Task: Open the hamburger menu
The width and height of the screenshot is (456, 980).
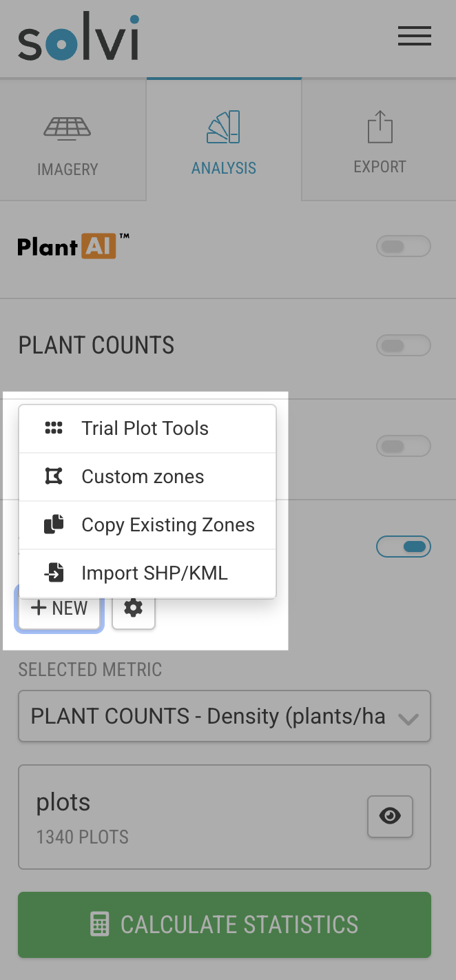Action: click(414, 37)
